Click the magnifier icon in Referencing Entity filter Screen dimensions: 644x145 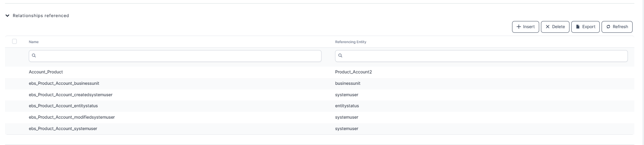(x=340, y=56)
